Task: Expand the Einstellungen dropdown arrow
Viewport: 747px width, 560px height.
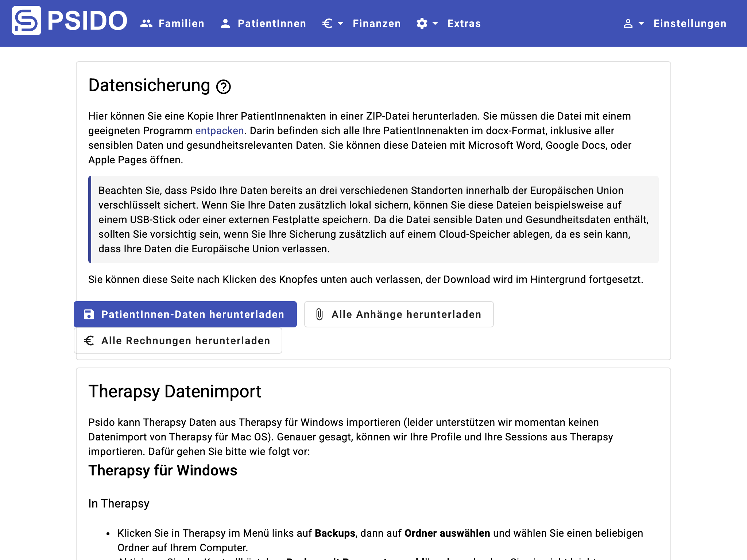Action: (641, 24)
